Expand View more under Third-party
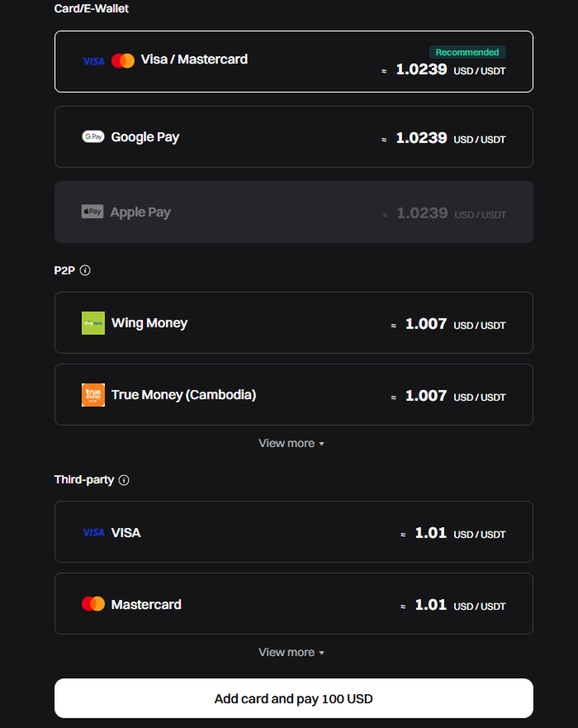The height and width of the screenshot is (728, 578). point(291,652)
